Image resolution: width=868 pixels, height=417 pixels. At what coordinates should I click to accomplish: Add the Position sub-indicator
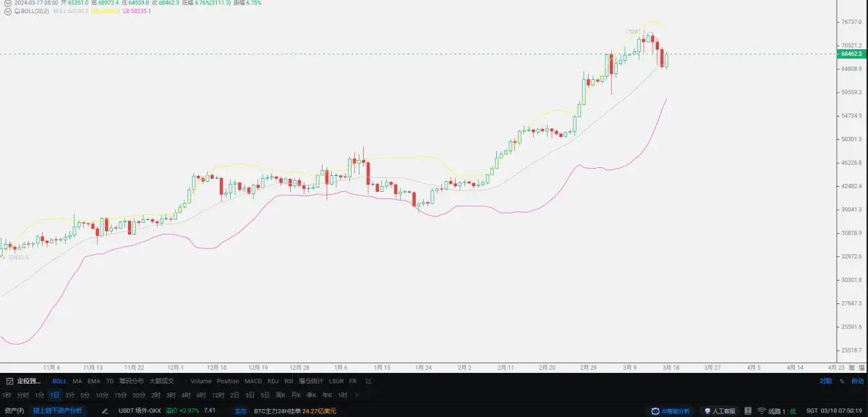pos(228,381)
